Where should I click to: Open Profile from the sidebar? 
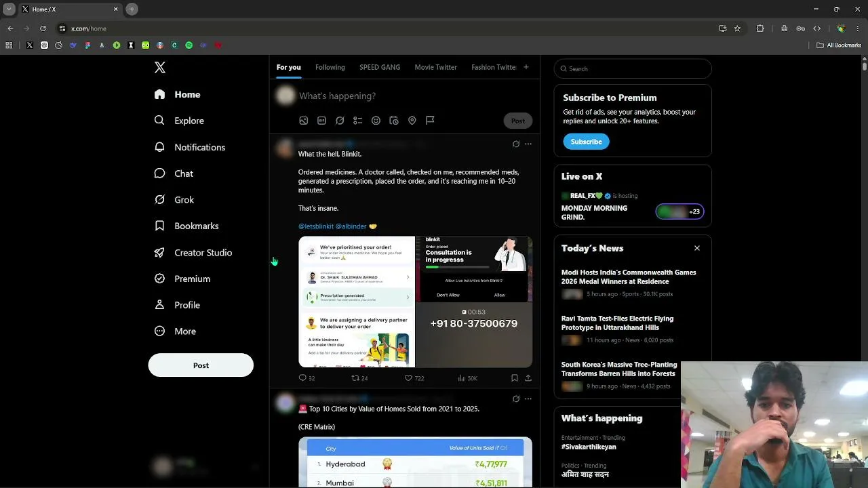(177, 305)
